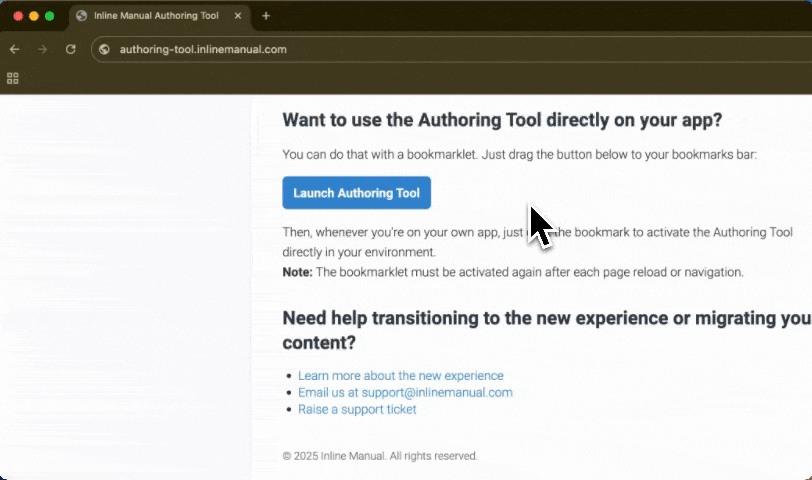Click the green maximize window button
812x480 pixels.
point(50,16)
